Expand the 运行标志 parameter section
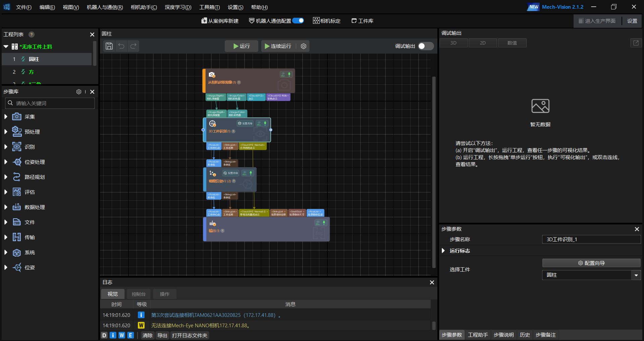The image size is (644, 341). (443, 251)
